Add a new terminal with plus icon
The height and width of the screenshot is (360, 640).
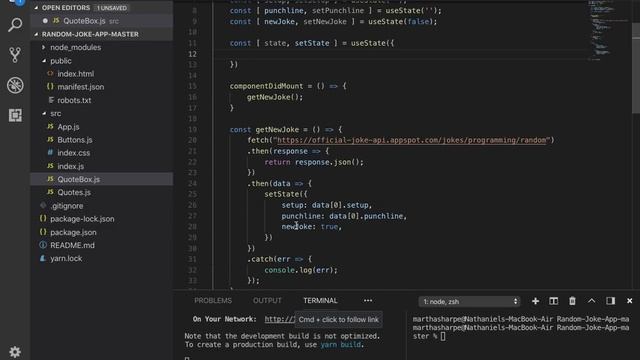(536, 301)
